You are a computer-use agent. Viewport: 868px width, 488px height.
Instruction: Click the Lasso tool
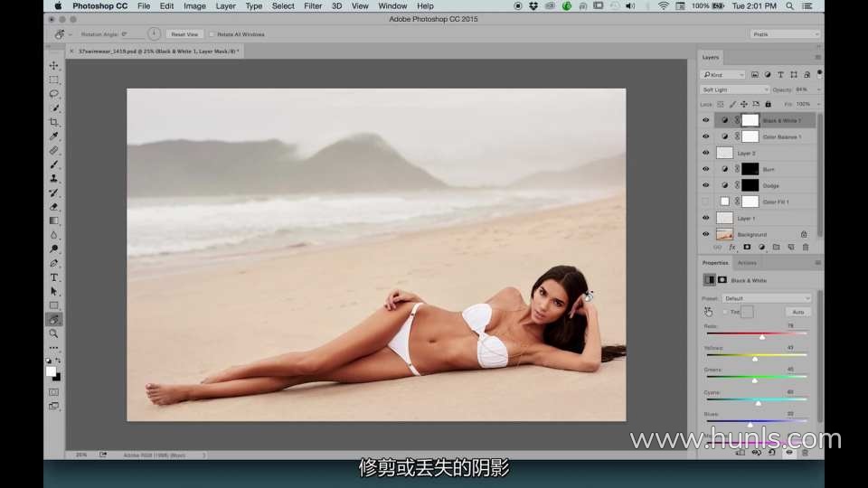54,94
